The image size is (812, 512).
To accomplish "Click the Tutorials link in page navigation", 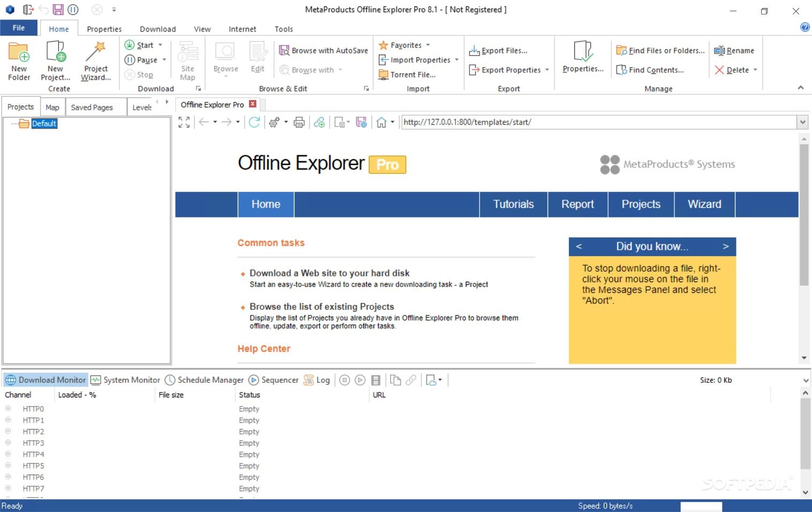I will 513,205.
